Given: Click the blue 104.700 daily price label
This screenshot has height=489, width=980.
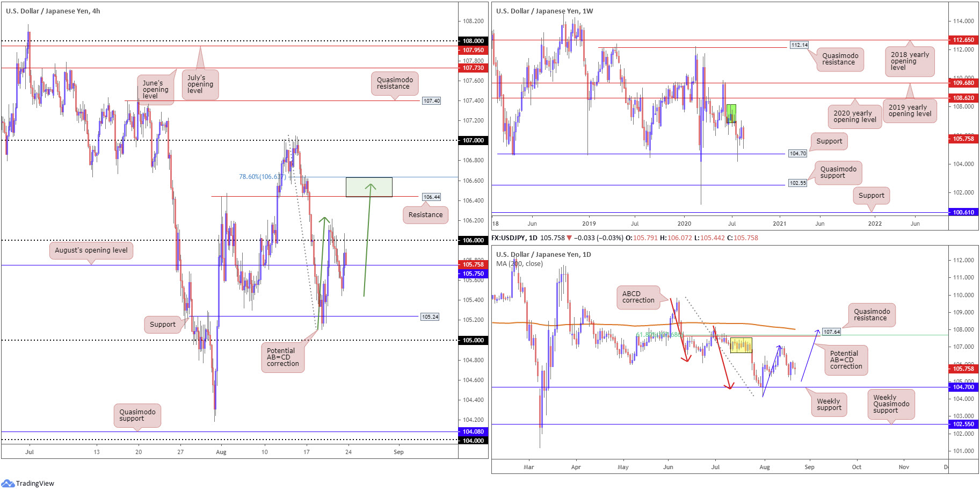Looking at the screenshot, I should pyautogui.click(x=963, y=387).
